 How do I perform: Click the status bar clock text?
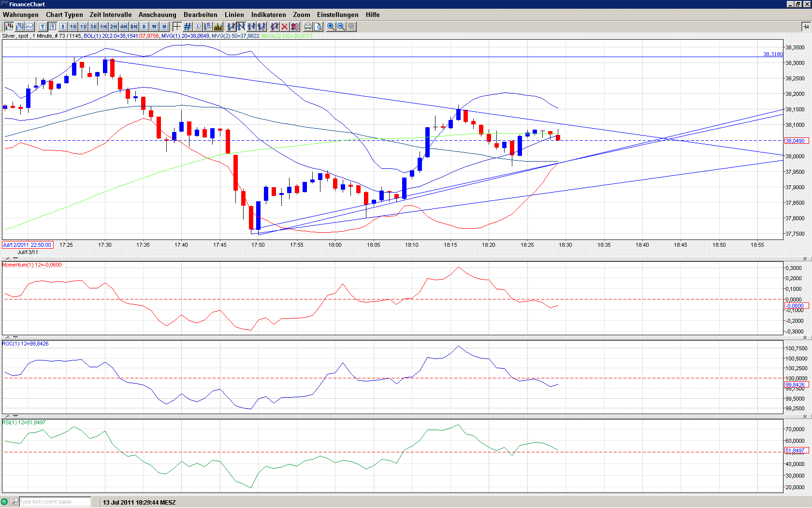point(139,502)
